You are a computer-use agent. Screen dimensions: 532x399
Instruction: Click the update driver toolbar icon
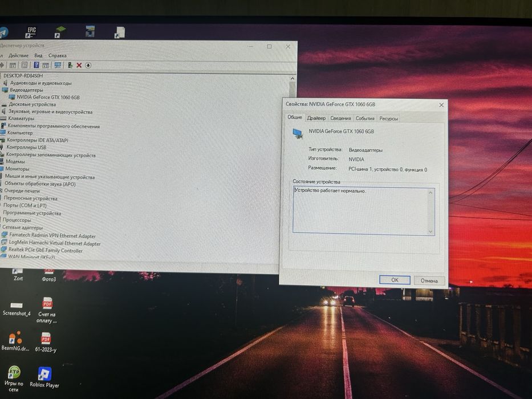(x=70, y=65)
